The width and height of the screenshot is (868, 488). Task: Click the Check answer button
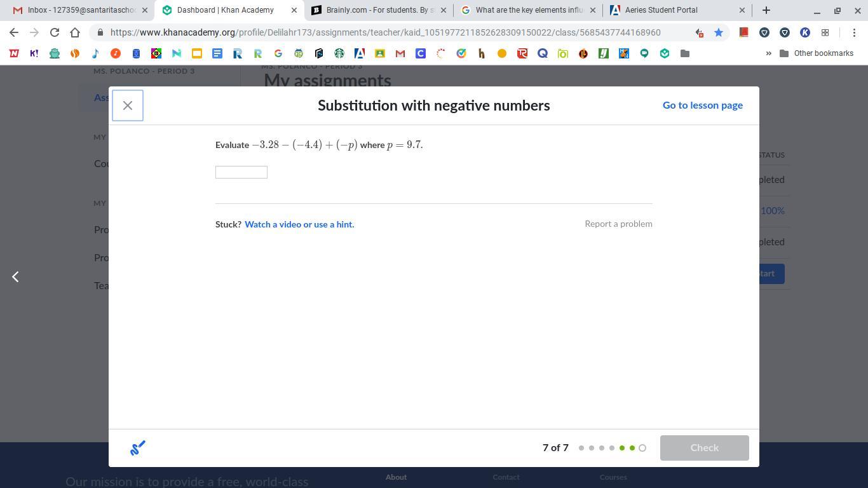click(705, 448)
